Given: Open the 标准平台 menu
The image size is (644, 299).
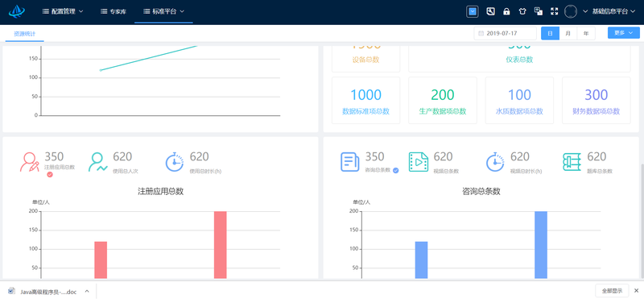Looking at the screenshot, I should point(163,11).
